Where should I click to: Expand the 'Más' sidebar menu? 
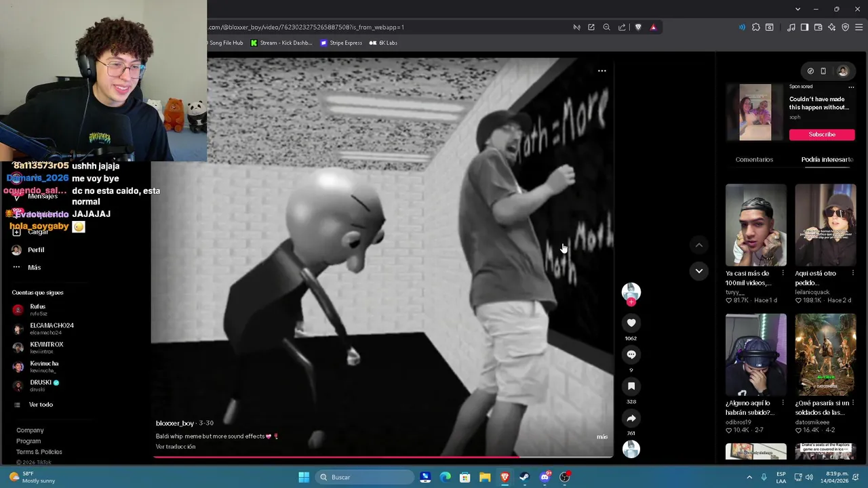coord(35,267)
